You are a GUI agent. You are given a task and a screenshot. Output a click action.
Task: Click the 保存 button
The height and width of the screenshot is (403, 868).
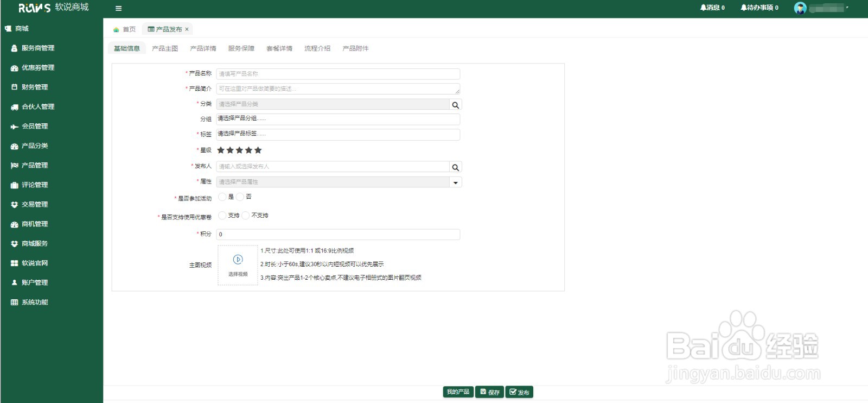click(x=489, y=392)
